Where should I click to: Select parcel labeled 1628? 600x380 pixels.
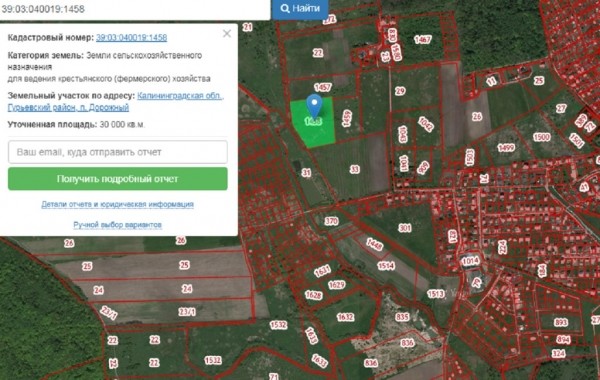pos(313,295)
